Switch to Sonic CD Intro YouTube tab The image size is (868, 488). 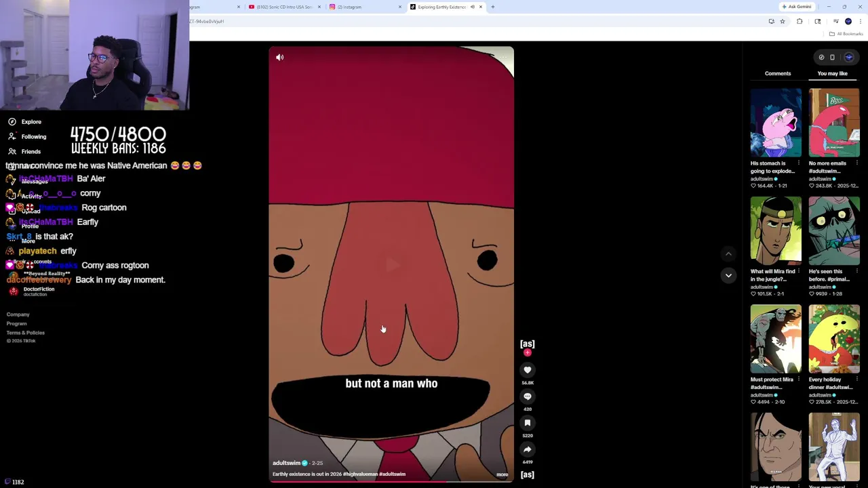pyautogui.click(x=283, y=7)
